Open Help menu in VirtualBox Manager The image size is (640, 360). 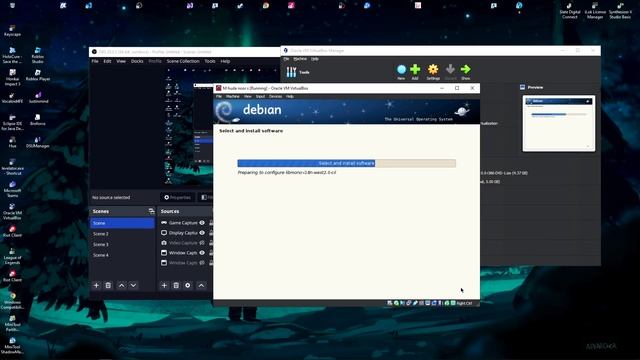[x=315, y=59]
